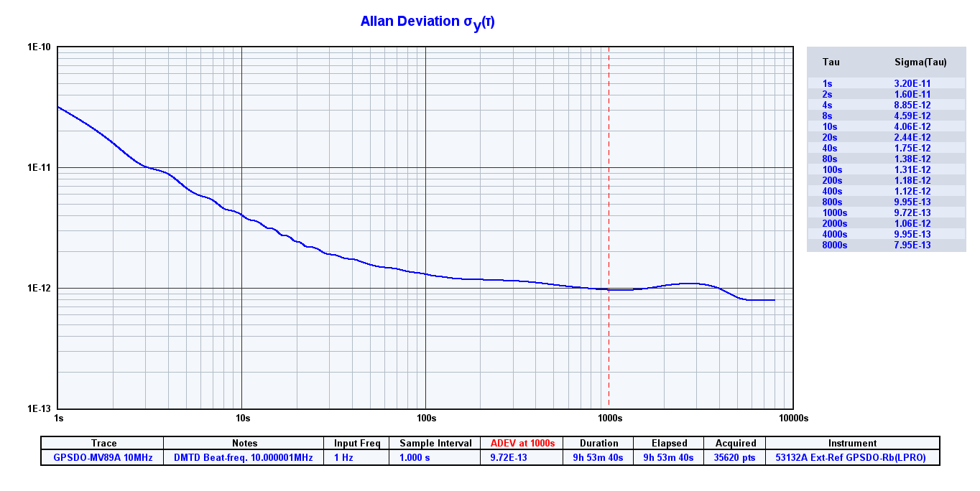The height and width of the screenshot is (491, 980).
Task: Click the 1.000 s sample interval cell
Action: 435,457
